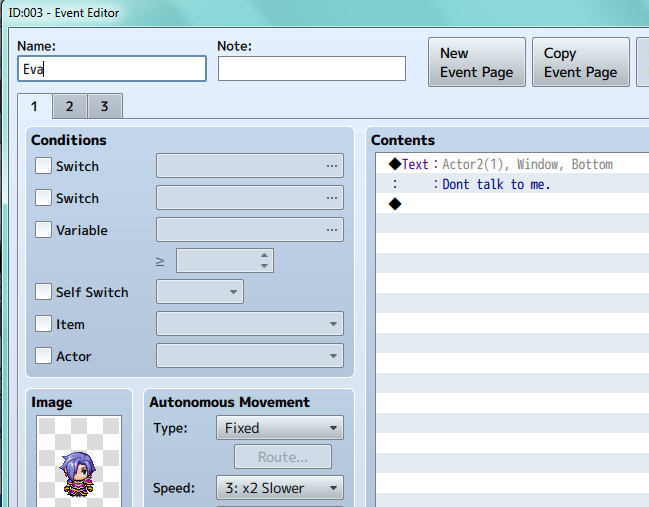Open the movement Type dropdown showing Fixed
Screen dimensions: 649x507
tap(280, 428)
